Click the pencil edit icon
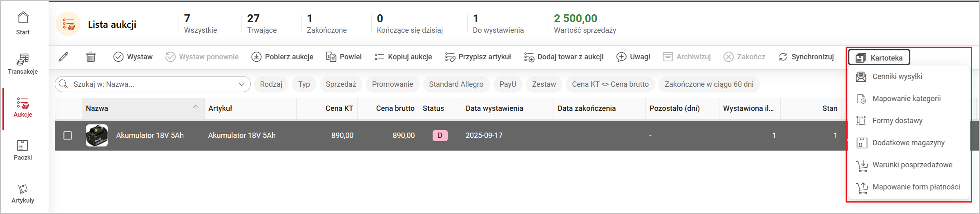Image resolution: width=980 pixels, height=214 pixels. pos(63,57)
